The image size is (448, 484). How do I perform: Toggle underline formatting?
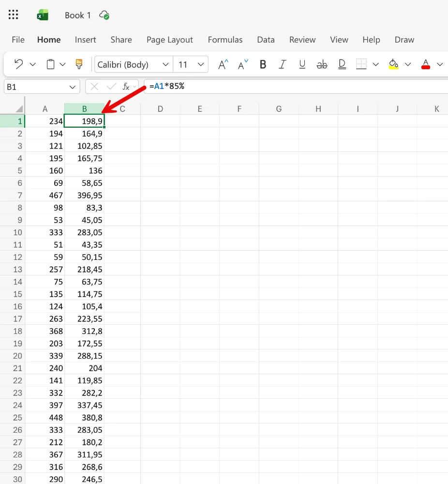302,64
